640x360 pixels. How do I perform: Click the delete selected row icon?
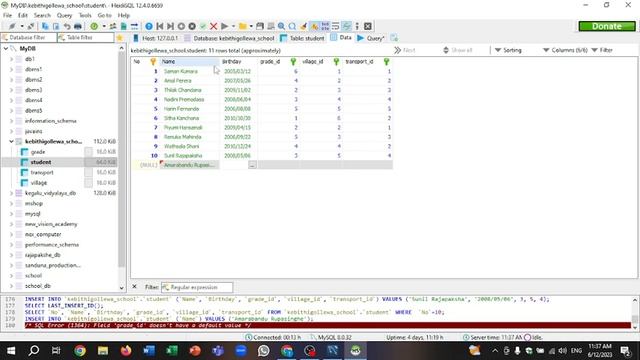[192, 26]
